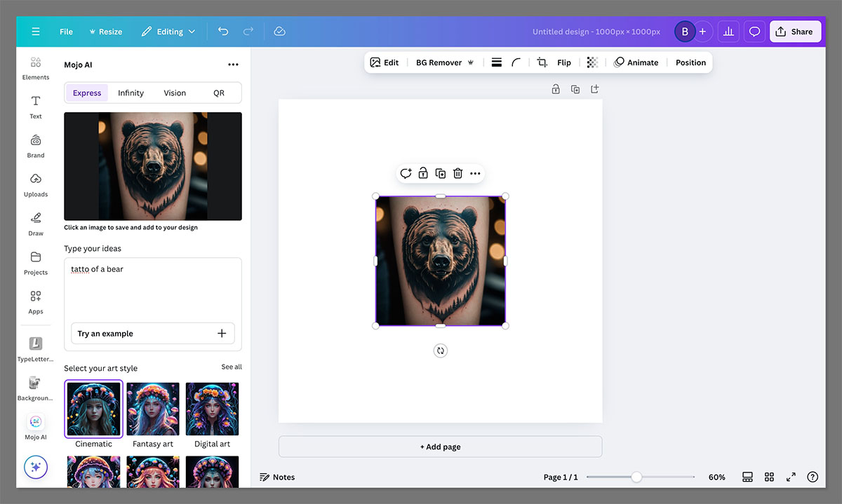Image resolution: width=842 pixels, height=504 pixels.
Task: Open the transparency settings icon
Action: coord(592,62)
